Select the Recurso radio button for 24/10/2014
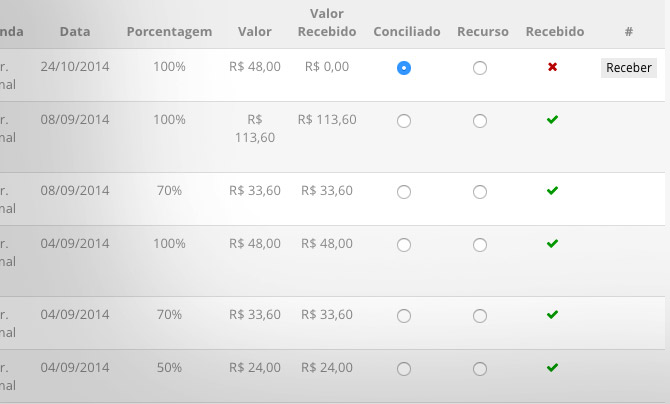The width and height of the screenshot is (670, 404). (x=480, y=68)
